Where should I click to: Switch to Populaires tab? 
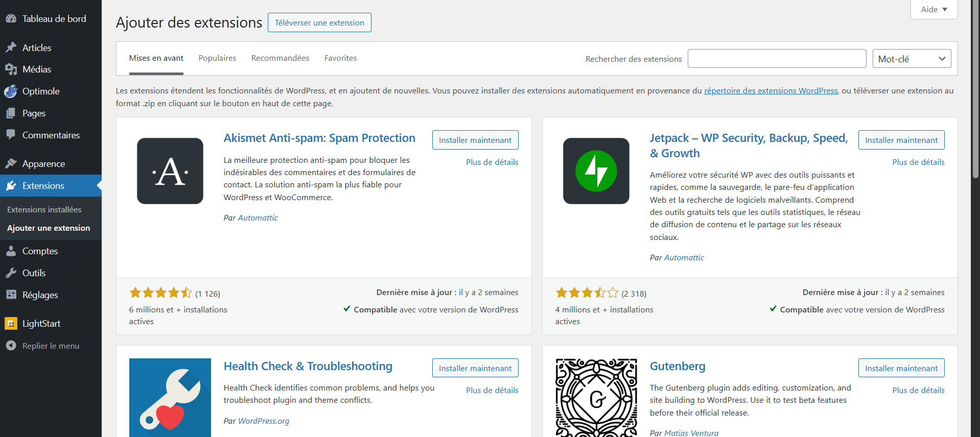[x=217, y=58]
